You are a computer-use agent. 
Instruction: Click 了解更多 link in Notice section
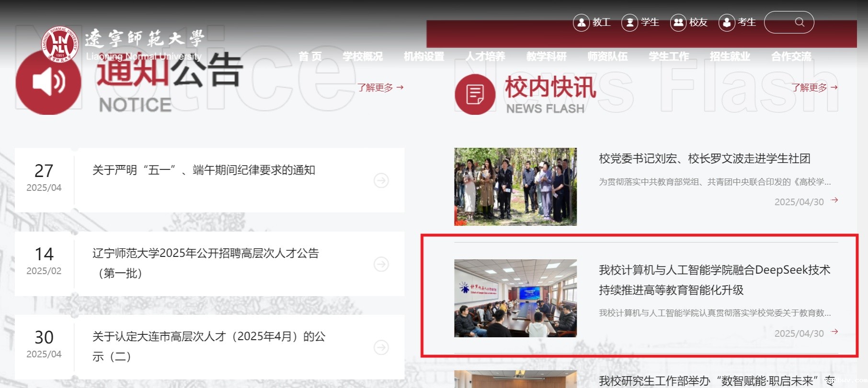[x=380, y=88]
